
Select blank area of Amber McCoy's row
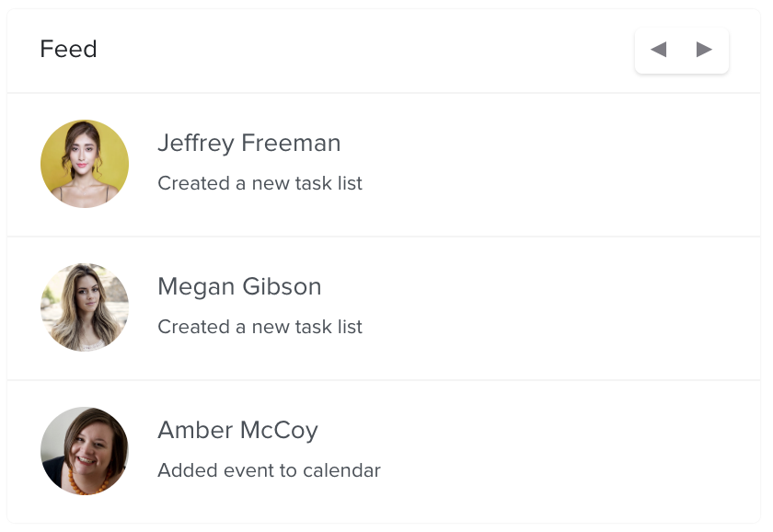[x=542, y=452]
